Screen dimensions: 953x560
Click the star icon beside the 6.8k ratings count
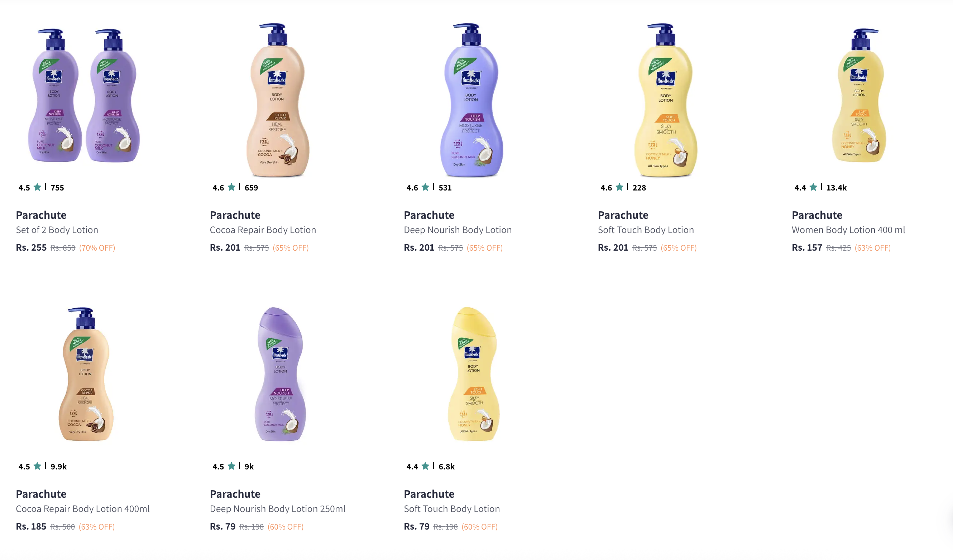[425, 466]
